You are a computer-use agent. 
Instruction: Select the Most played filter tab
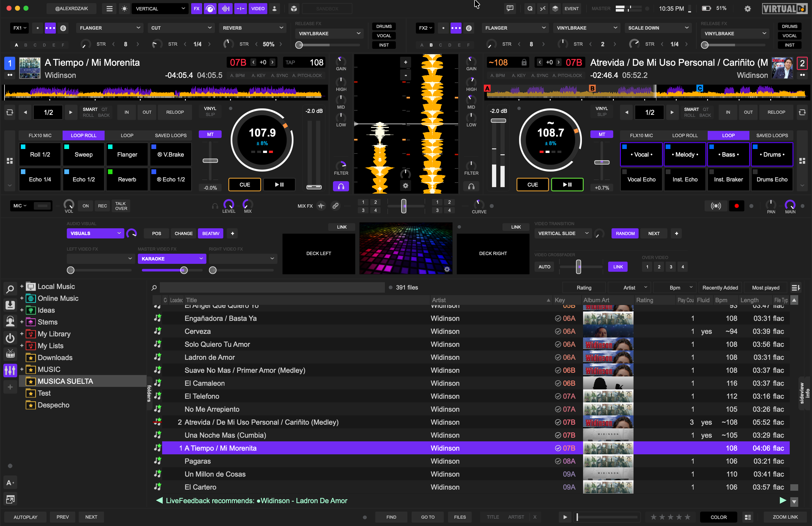click(x=765, y=288)
